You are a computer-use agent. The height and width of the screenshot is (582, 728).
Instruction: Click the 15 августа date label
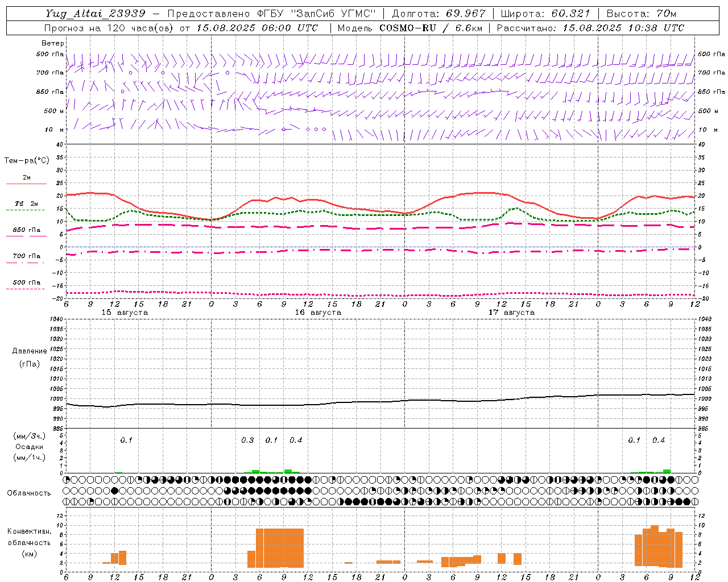click(125, 313)
